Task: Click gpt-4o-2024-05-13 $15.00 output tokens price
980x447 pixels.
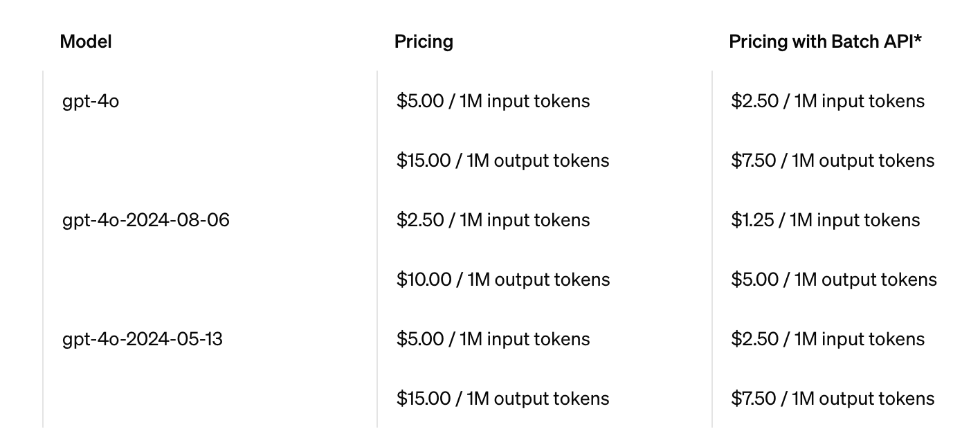Action: (503, 399)
